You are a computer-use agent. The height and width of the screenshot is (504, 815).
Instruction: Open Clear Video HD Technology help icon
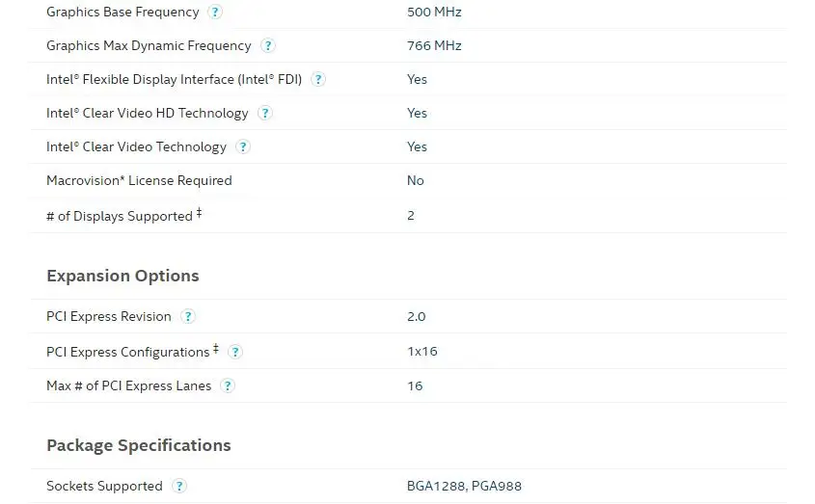265,114
